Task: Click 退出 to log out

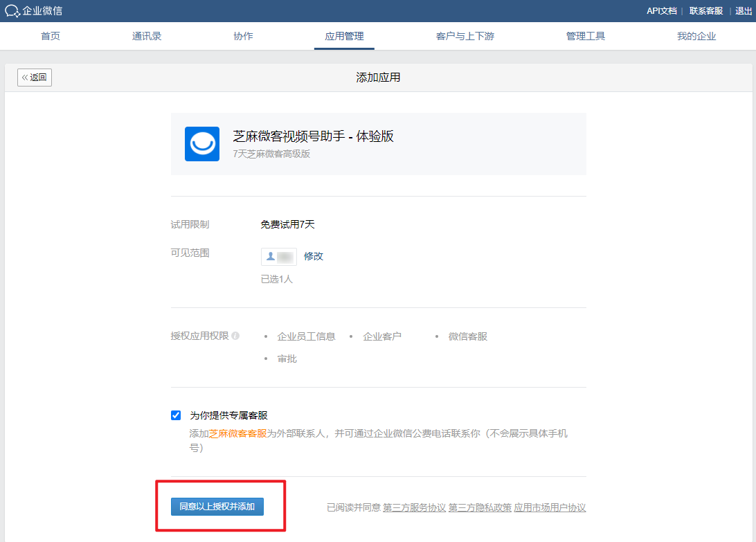Action: pos(744,10)
